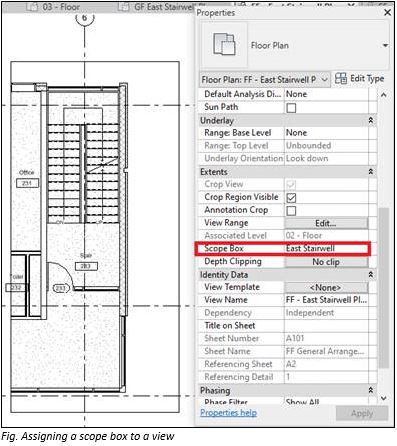Enable the Annotation Crop checkbox

(x=291, y=211)
